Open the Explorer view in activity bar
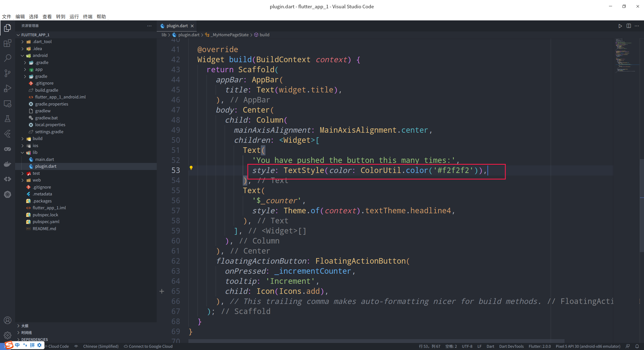Screen dimensions: 644x350 (8, 28)
